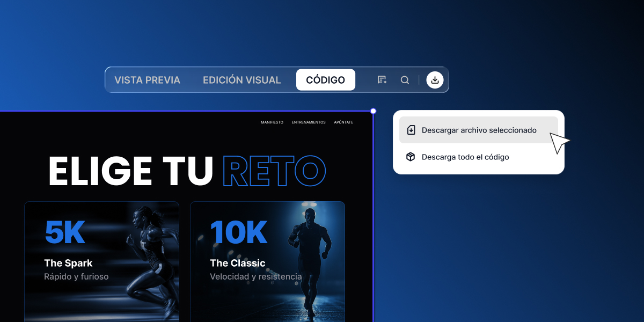The image size is (644, 322).
Task: Click the package box icon in menu
Action: coord(411,157)
